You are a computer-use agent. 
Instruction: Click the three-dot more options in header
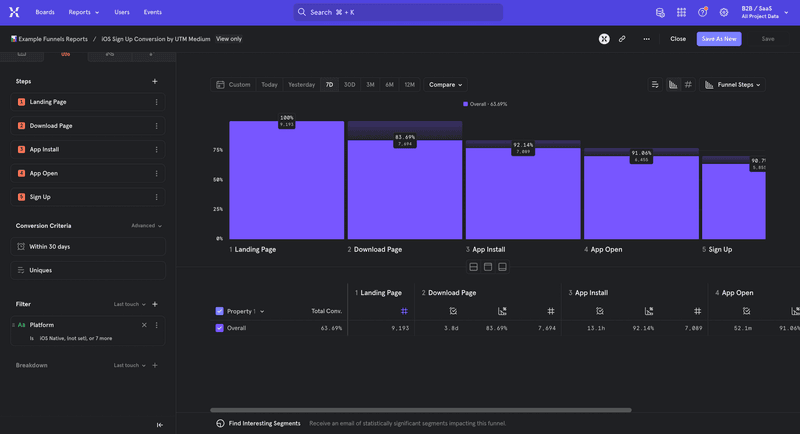click(647, 39)
